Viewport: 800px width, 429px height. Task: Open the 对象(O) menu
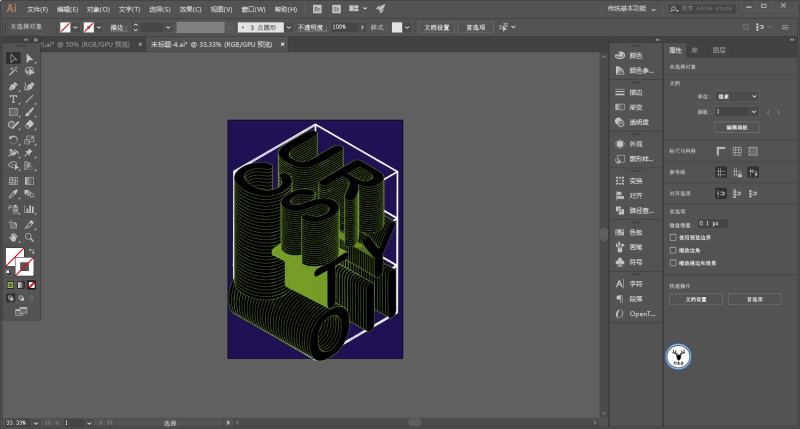pos(98,9)
